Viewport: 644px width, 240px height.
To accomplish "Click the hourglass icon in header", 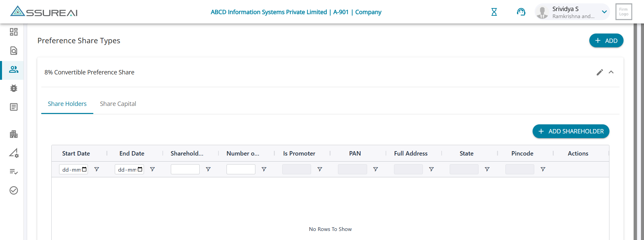I will 494,12.
